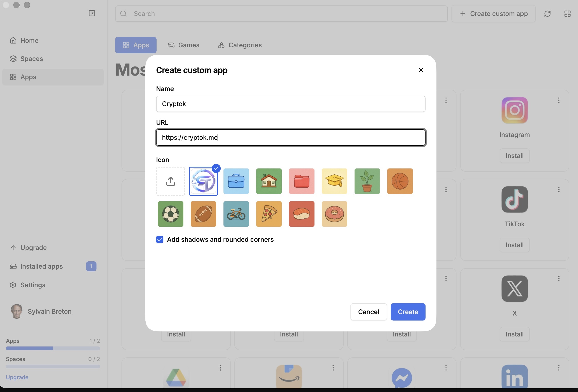578x392 pixels.
Task: Select the blue briefcase icon
Action: point(236,181)
